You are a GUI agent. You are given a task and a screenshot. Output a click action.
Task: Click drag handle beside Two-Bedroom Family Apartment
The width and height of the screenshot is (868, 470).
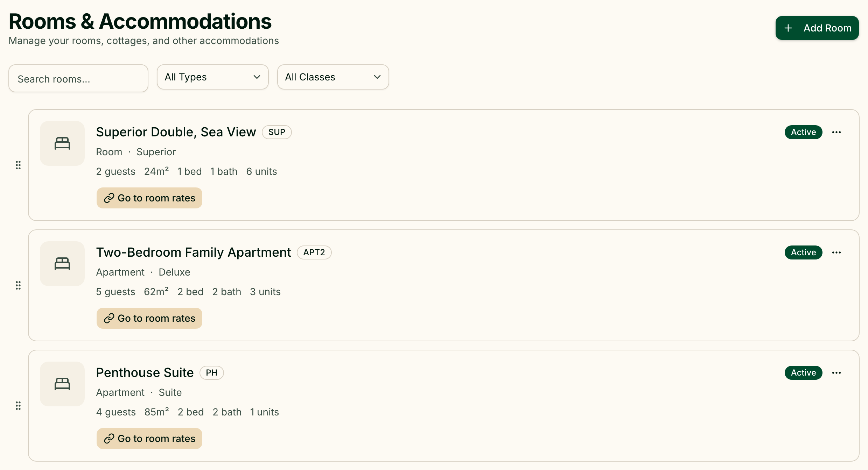(x=18, y=285)
